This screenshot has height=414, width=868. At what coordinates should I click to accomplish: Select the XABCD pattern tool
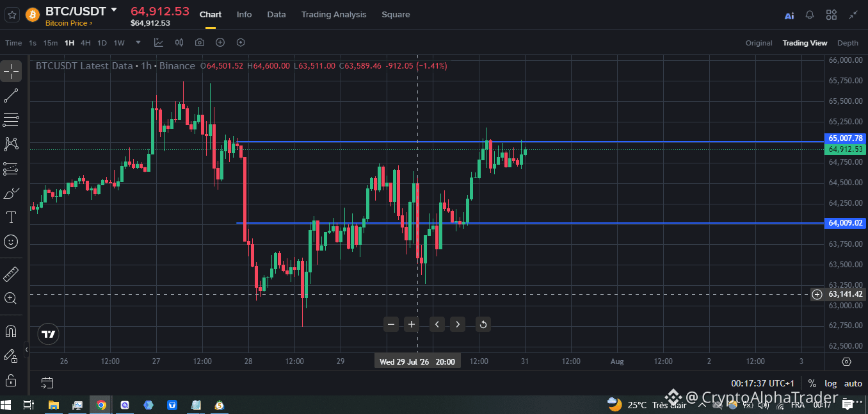[x=11, y=144]
